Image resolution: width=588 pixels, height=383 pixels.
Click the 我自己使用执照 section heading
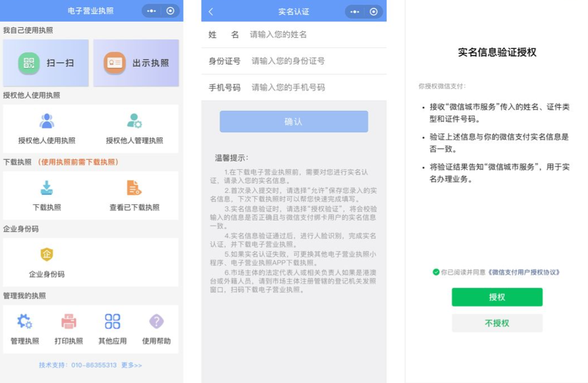click(28, 30)
